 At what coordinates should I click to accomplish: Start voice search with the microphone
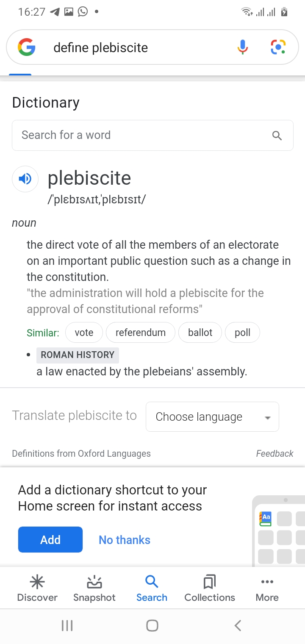coord(242,47)
